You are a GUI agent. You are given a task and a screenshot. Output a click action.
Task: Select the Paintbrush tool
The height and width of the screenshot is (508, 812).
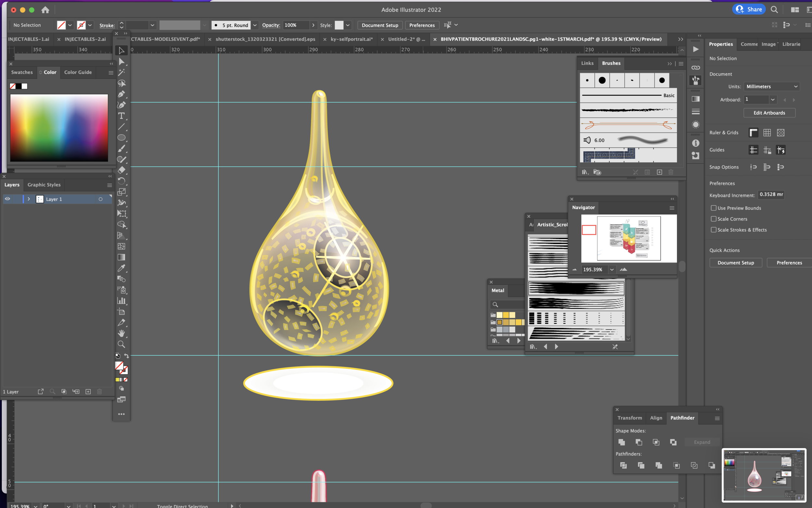tap(121, 148)
